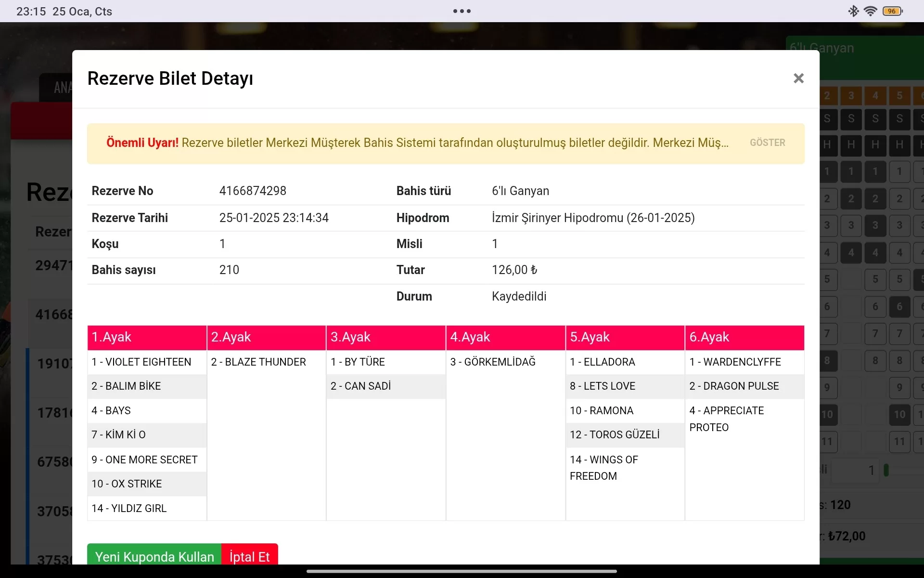
Task: Tap the status bar clock 23:15
Action: click(31, 11)
